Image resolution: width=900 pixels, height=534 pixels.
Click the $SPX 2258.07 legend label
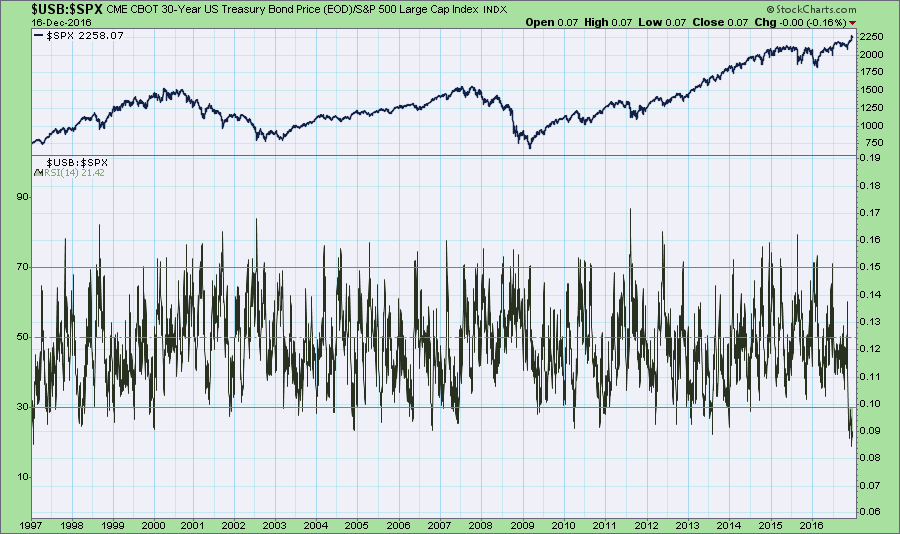(x=85, y=36)
